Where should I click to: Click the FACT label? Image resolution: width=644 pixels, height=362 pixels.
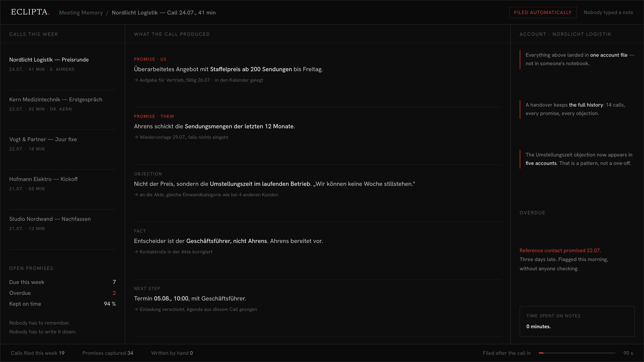140,231
